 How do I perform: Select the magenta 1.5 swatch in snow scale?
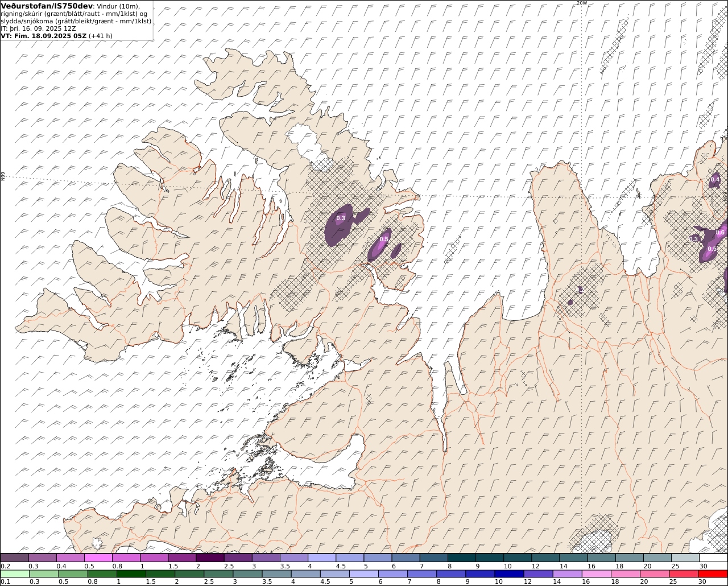(182, 558)
